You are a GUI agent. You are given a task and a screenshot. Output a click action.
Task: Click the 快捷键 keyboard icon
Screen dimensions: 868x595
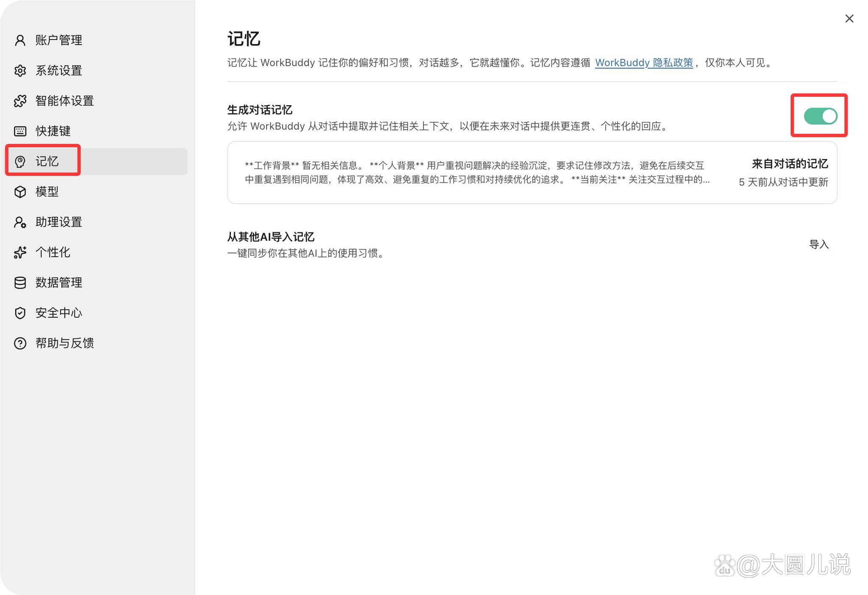[20, 131]
